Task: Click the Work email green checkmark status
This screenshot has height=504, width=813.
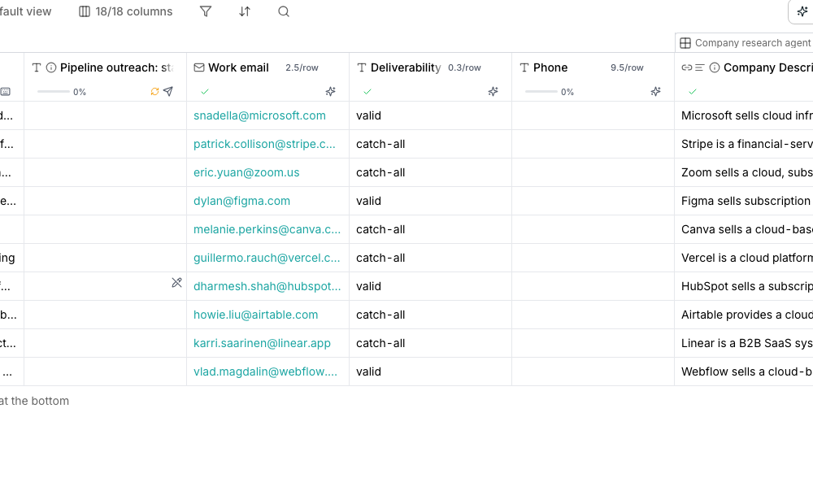Action: (205, 92)
